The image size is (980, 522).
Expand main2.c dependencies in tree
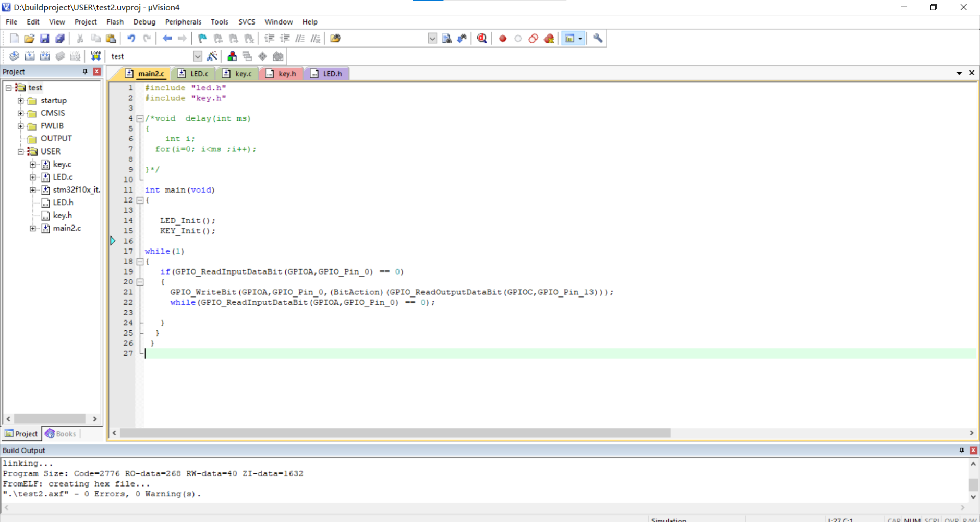tap(33, 228)
